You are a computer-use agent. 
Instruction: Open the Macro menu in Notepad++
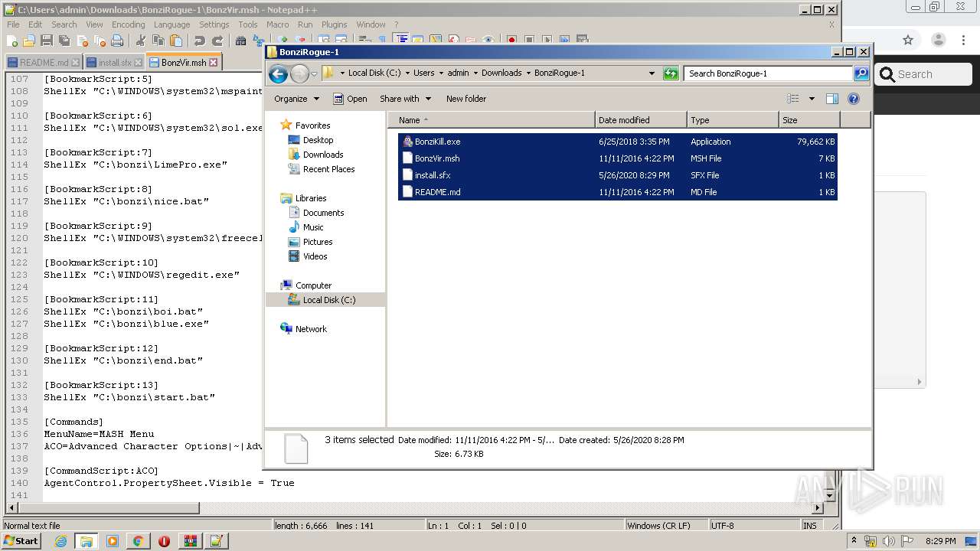(x=277, y=24)
